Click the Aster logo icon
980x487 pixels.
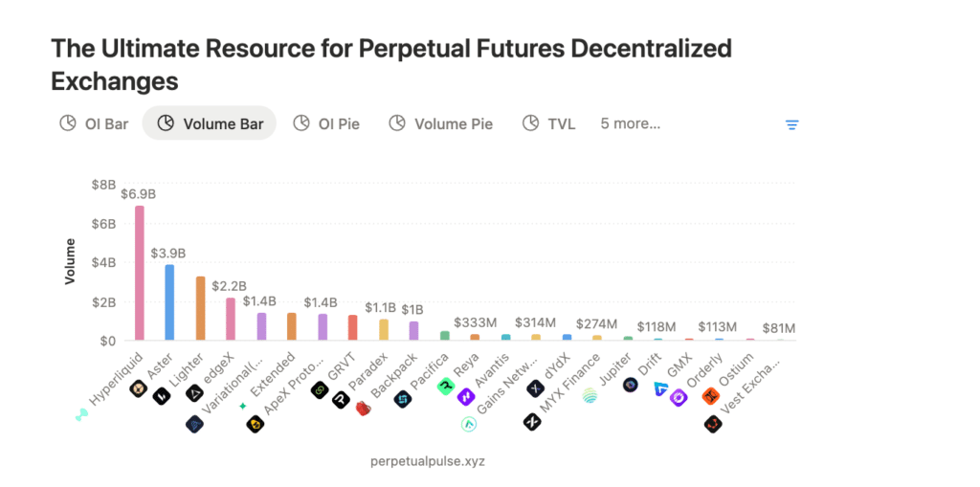[138, 389]
